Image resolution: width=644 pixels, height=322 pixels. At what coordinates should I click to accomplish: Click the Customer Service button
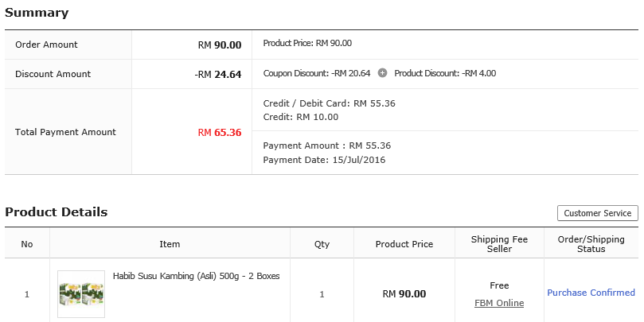pyautogui.click(x=597, y=213)
